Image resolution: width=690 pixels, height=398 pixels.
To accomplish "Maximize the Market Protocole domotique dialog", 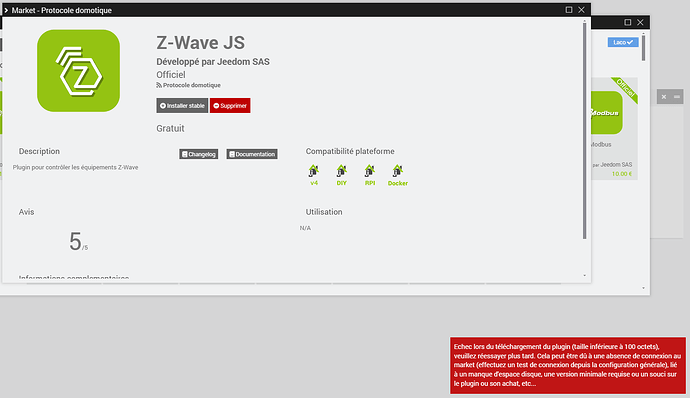I will click(x=569, y=10).
